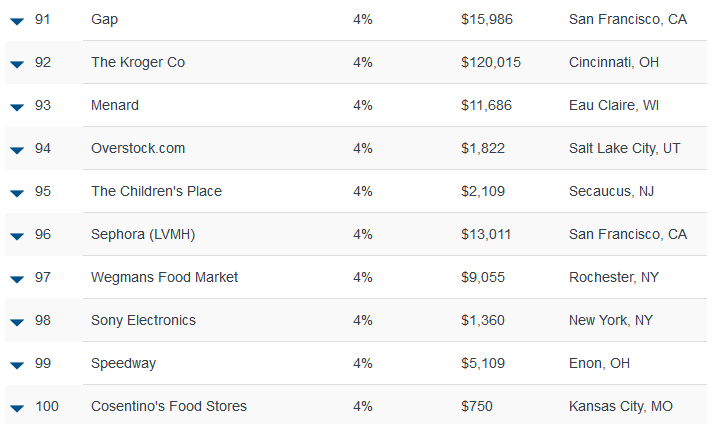Image resolution: width=712 pixels, height=424 pixels.
Task: Click the blue triangle next to rank 99
Action: pyautogui.click(x=17, y=365)
